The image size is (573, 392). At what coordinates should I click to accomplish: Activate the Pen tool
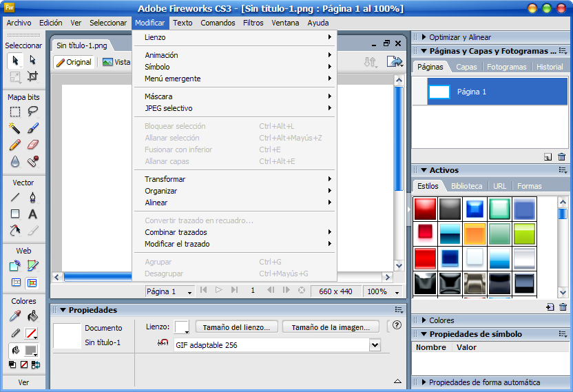point(32,198)
